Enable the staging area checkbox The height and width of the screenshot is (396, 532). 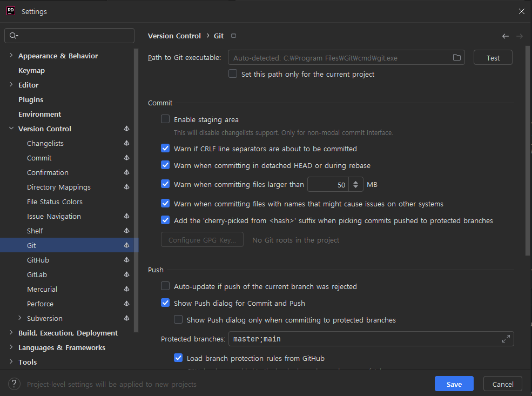(165, 119)
